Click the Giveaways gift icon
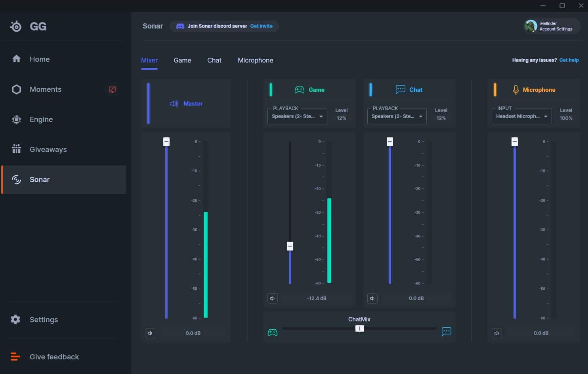The width and height of the screenshot is (588, 374). [x=16, y=149]
